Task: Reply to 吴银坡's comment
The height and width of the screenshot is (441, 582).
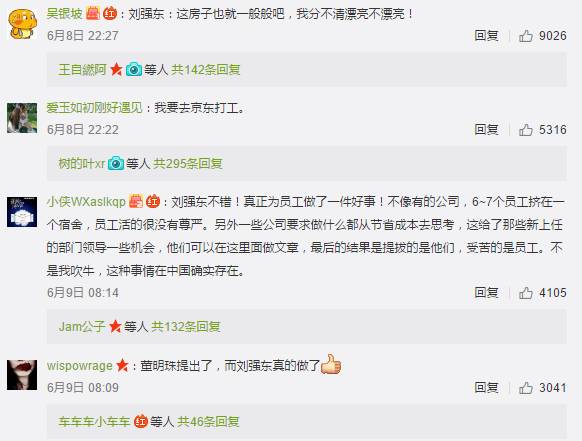Action: (x=486, y=36)
